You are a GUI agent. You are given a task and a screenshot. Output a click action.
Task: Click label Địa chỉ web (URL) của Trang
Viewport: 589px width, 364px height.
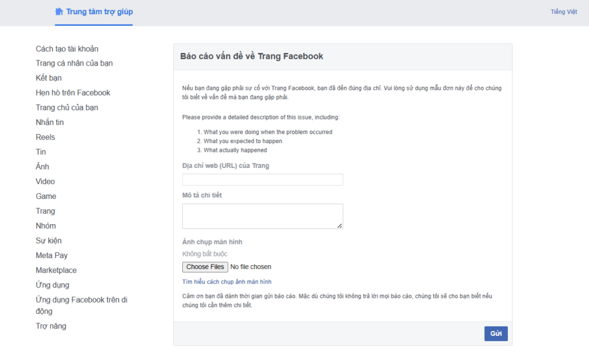(225, 166)
